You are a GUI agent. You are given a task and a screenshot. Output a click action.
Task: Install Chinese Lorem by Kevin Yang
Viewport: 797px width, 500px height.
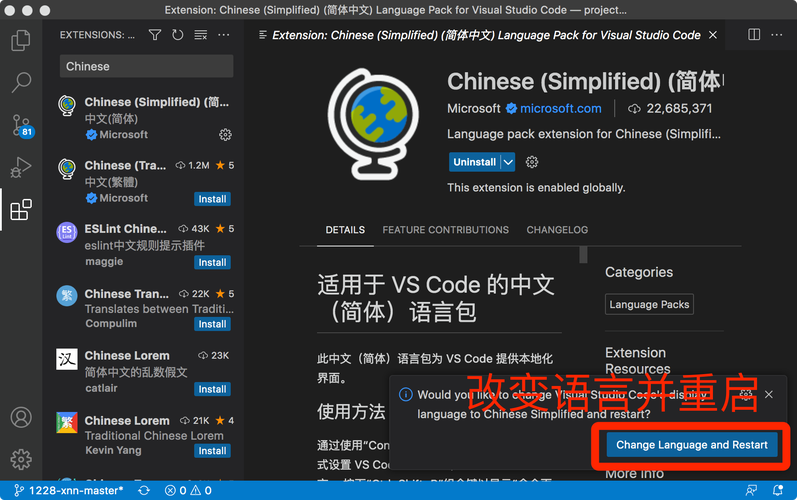point(212,451)
